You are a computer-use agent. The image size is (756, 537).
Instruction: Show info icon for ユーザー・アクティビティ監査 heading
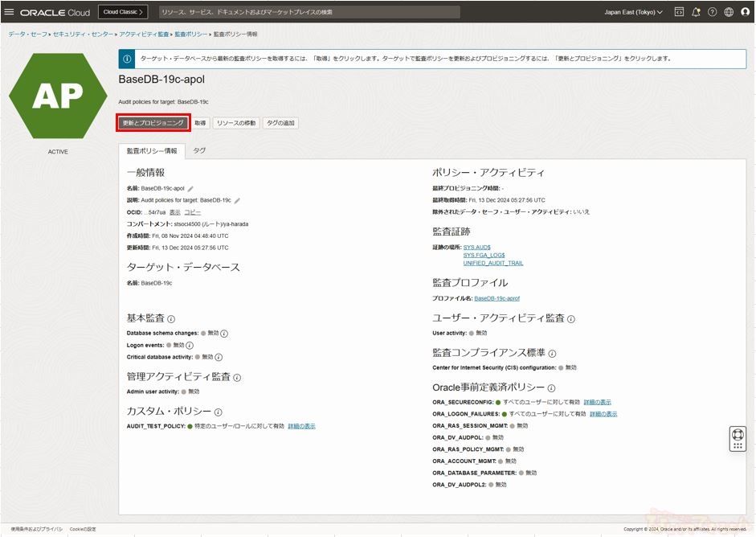[x=571, y=319]
